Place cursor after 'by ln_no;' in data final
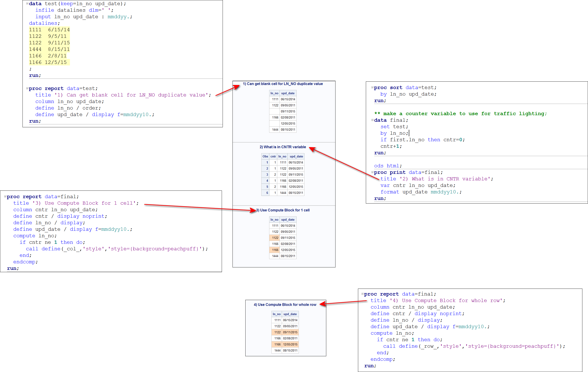This screenshot has width=588, height=372. [x=409, y=133]
